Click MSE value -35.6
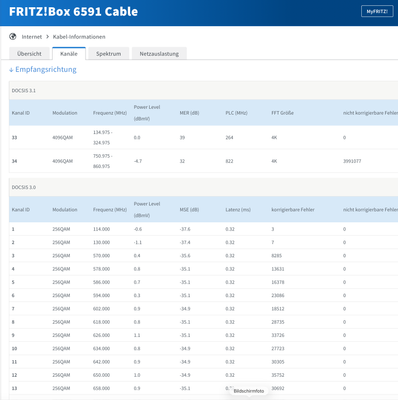This screenshot has height=400, width=398. [185, 256]
